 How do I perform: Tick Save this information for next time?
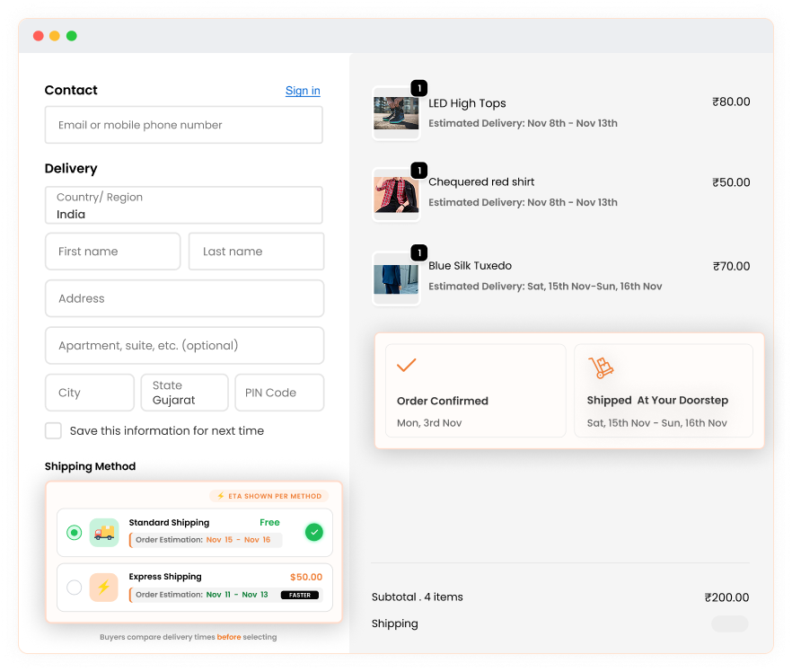pos(54,431)
